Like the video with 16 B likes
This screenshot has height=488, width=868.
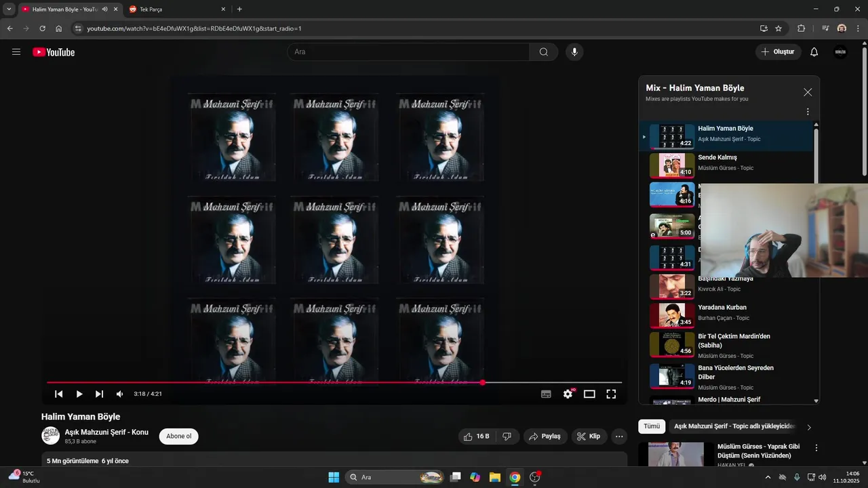(x=476, y=436)
